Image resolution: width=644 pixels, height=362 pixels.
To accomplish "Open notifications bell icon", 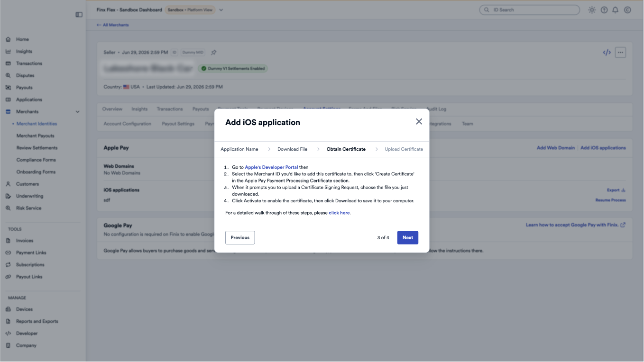I will [x=616, y=10].
